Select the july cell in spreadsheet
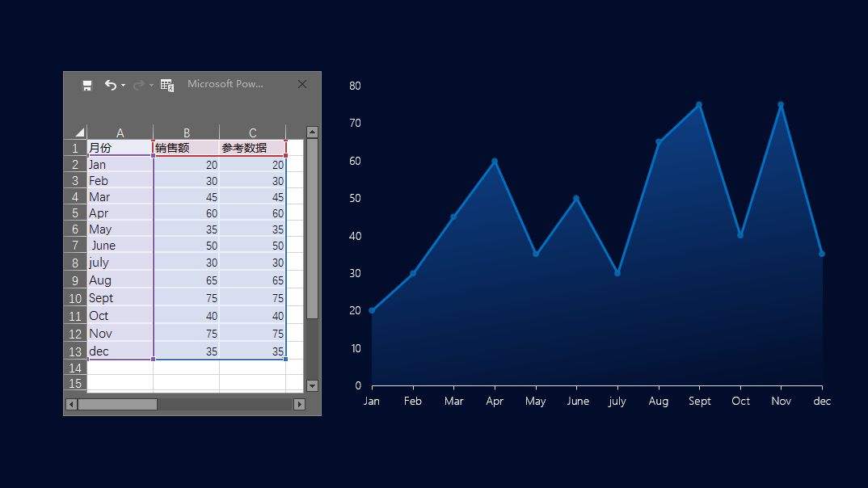Screen dimensions: 868x488 tap(120, 262)
